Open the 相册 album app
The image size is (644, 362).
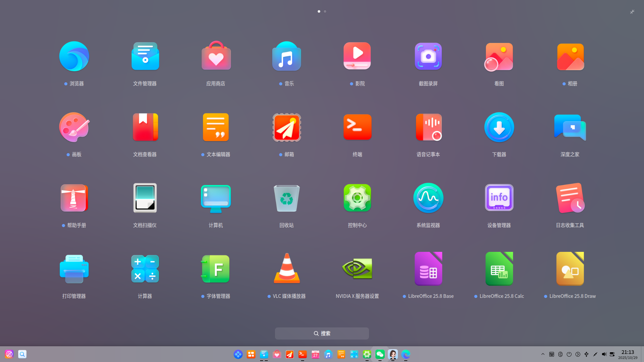tap(570, 57)
